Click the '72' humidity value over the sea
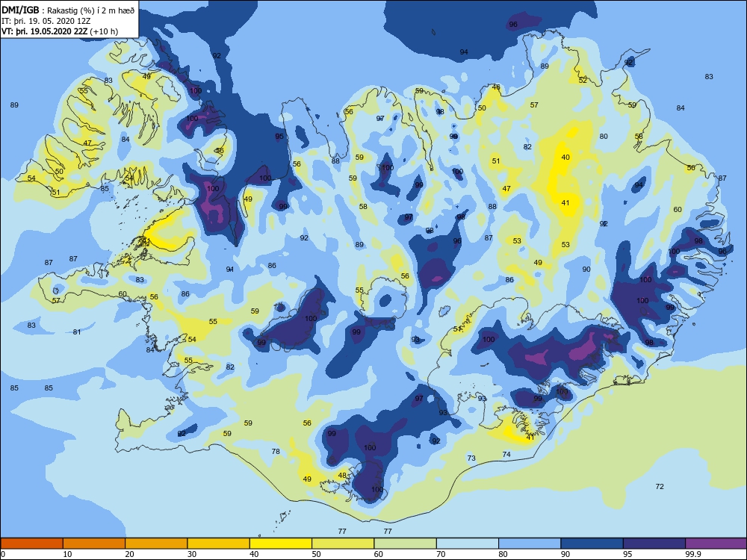 click(x=660, y=486)
